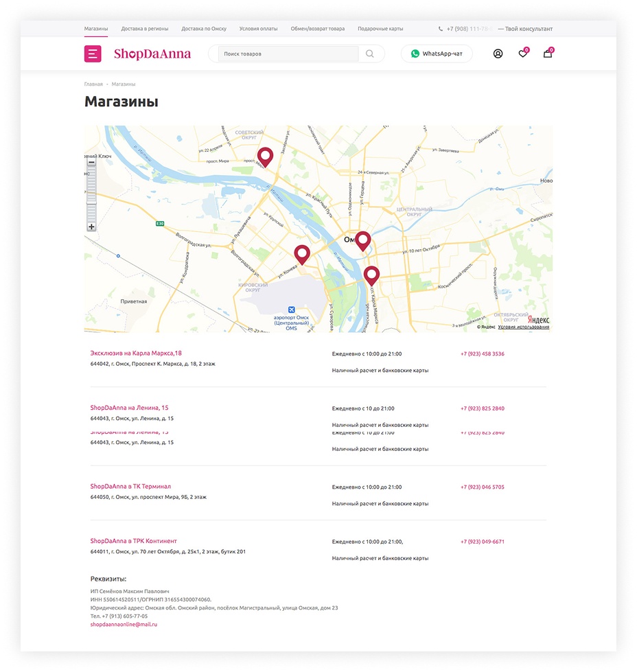Focus the Поиск товаров search field
Screen dimensions: 637x672
[x=288, y=54]
